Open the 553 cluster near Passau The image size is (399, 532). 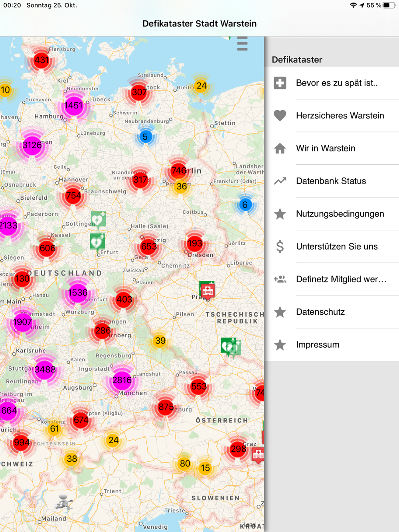pyautogui.click(x=199, y=386)
